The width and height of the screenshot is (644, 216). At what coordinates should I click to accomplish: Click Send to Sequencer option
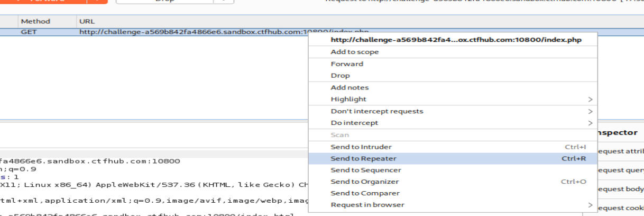tap(366, 170)
